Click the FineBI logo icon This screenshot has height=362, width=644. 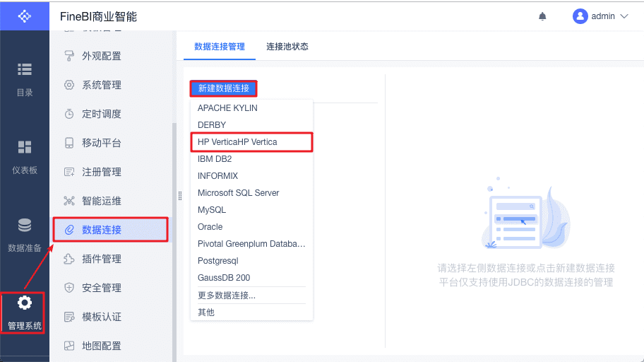pyautogui.click(x=25, y=16)
